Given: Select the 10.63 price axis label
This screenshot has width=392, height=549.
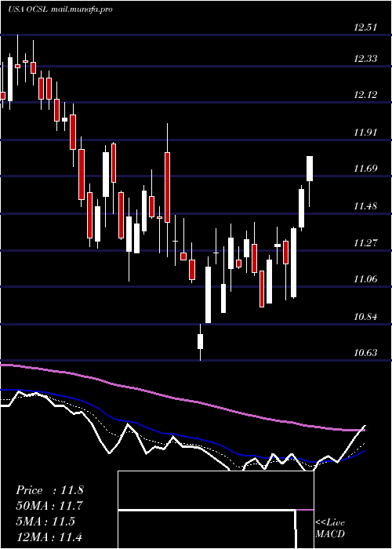Looking at the screenshot, I should 365,353.
